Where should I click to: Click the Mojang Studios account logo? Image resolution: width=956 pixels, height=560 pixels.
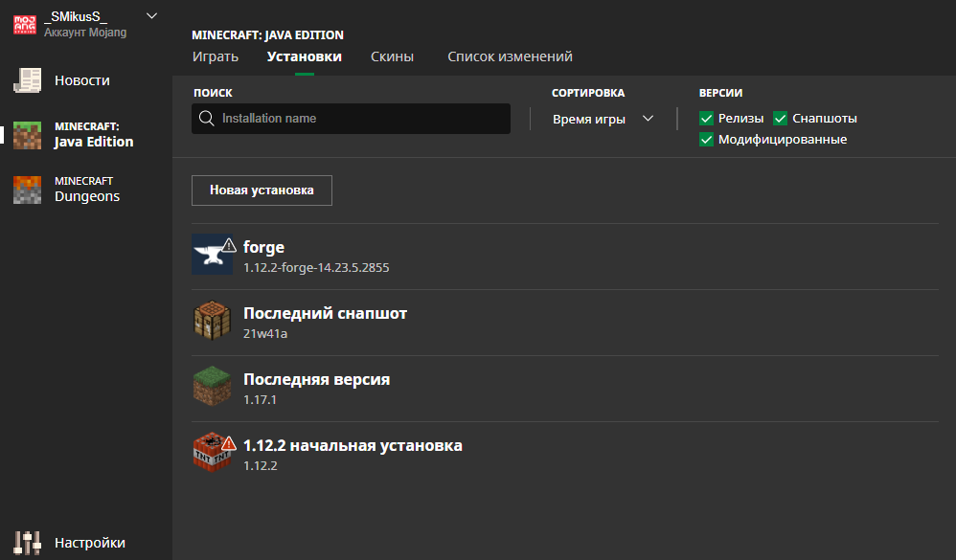point(25,25)
